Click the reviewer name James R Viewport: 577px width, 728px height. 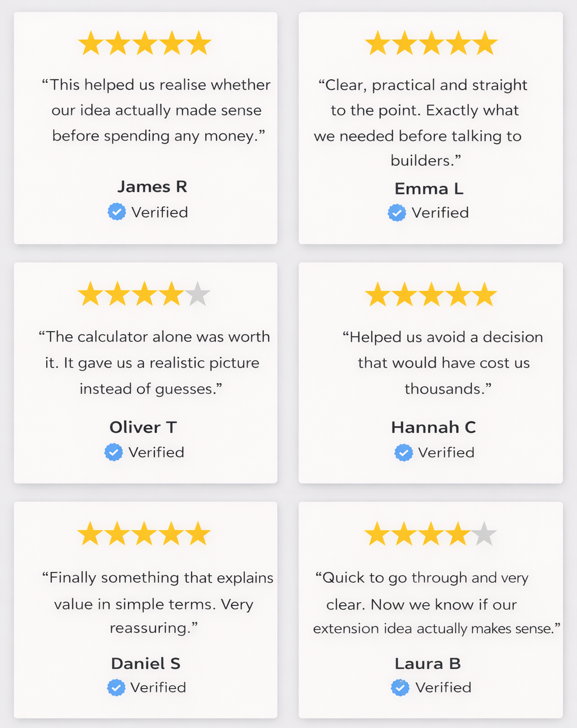[x=152, y=187]
